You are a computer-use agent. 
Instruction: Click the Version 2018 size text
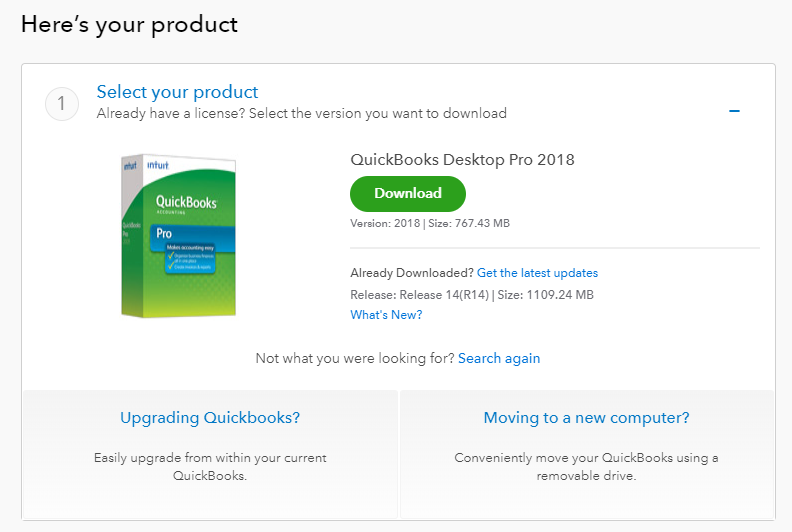pos(430,223)
